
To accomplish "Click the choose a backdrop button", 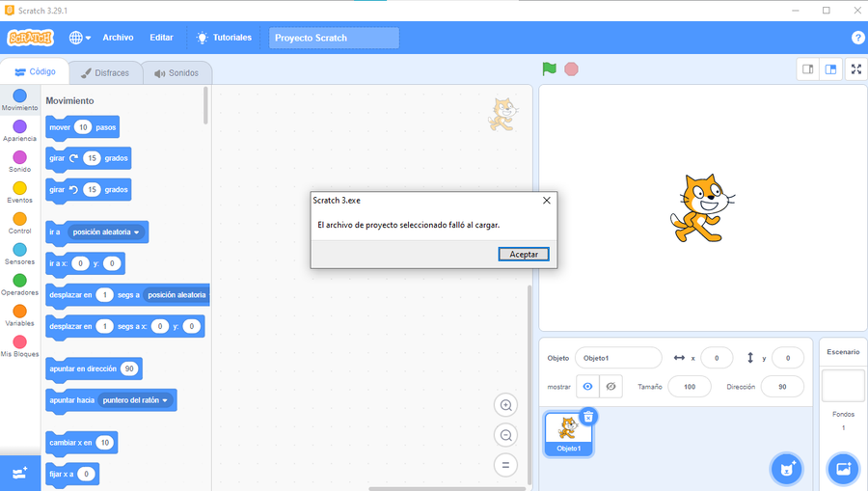I will click(x=843, y=470).
